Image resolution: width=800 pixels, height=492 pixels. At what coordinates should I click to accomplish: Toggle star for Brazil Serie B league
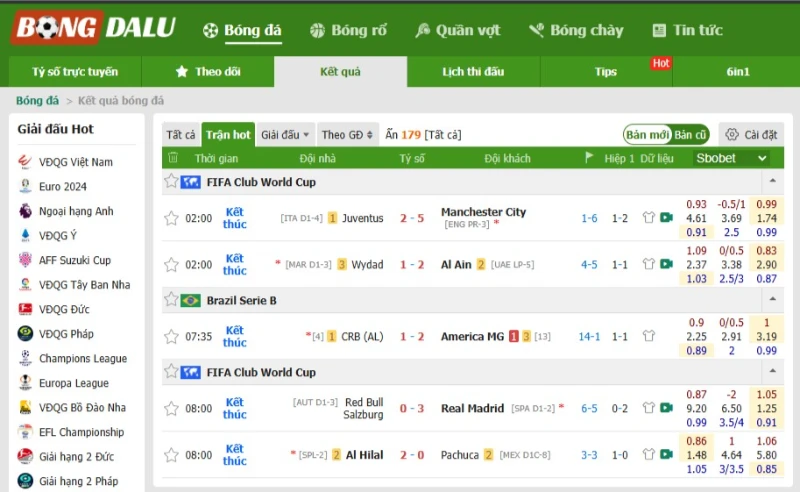coord(171,300)
